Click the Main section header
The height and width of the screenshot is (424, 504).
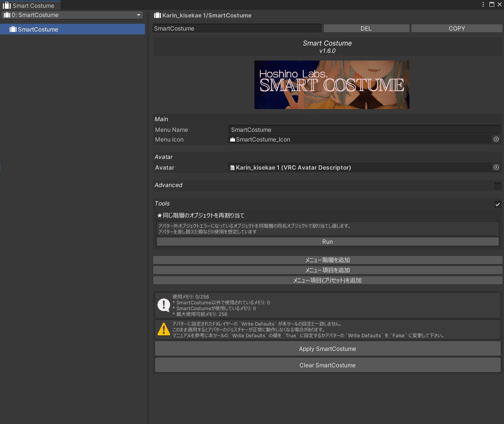(161, 119)
